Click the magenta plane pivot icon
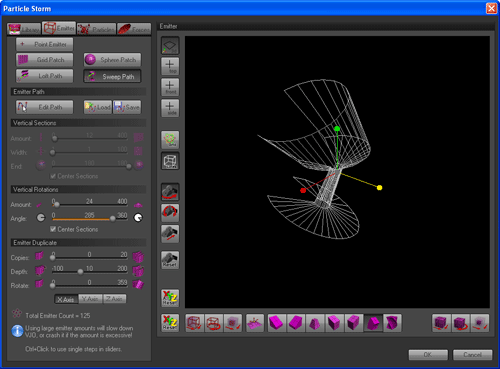The height and width of the screenshot is (369, 500). coord(255,323)
